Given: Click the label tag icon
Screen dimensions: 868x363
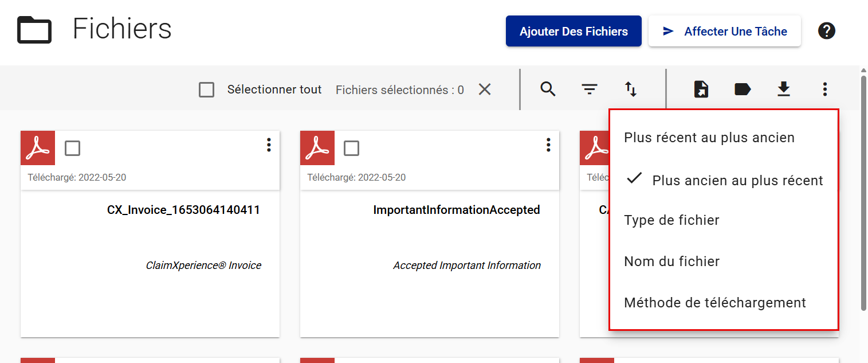Looking at the screenshot, I should tap(743, 89).
